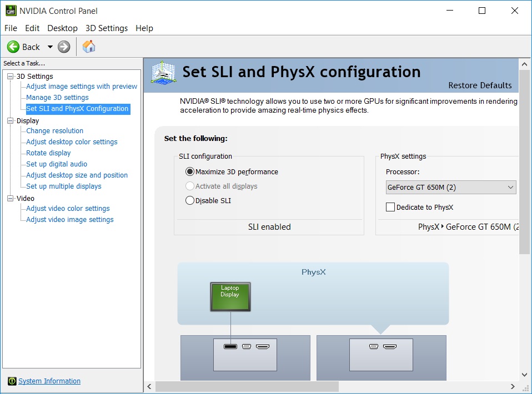Open the File menu
Screen dimensions: 532x394
(11, 28)
